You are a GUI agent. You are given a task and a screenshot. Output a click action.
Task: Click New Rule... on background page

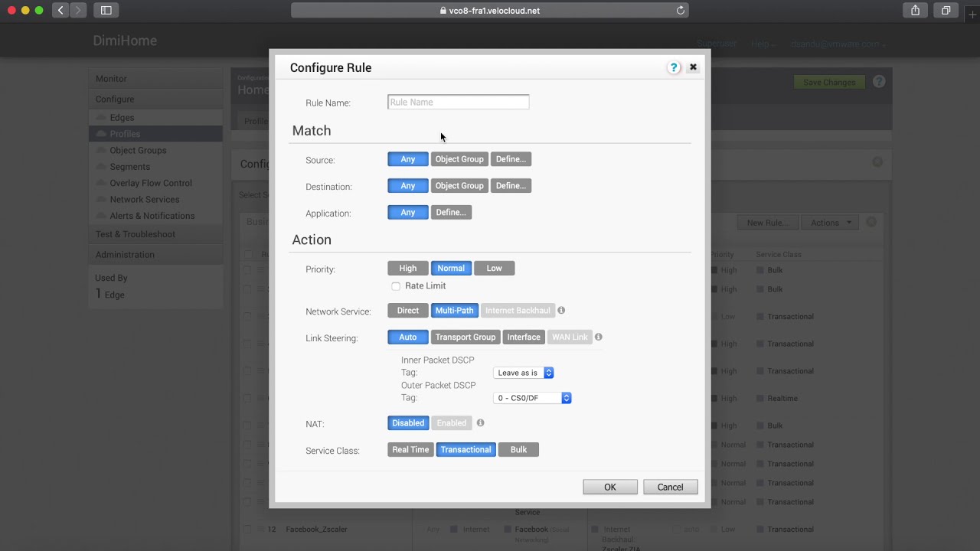pyautogui.click(x=766, y=223)
